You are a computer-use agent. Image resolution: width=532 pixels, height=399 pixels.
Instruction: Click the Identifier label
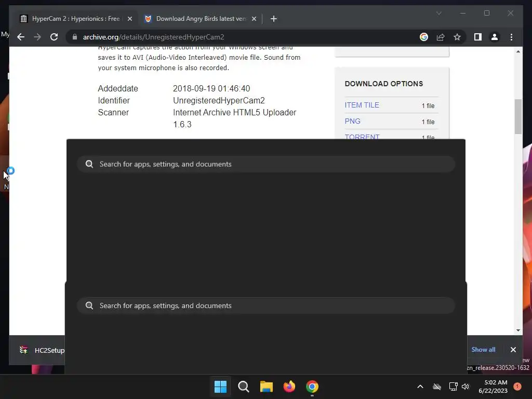click(114, 100)
